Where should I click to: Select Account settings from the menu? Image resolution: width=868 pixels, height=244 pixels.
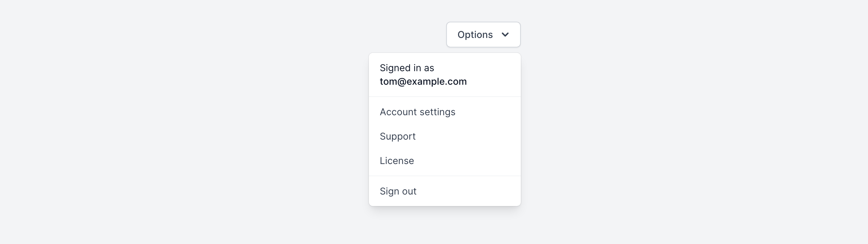tap(417, 112)
